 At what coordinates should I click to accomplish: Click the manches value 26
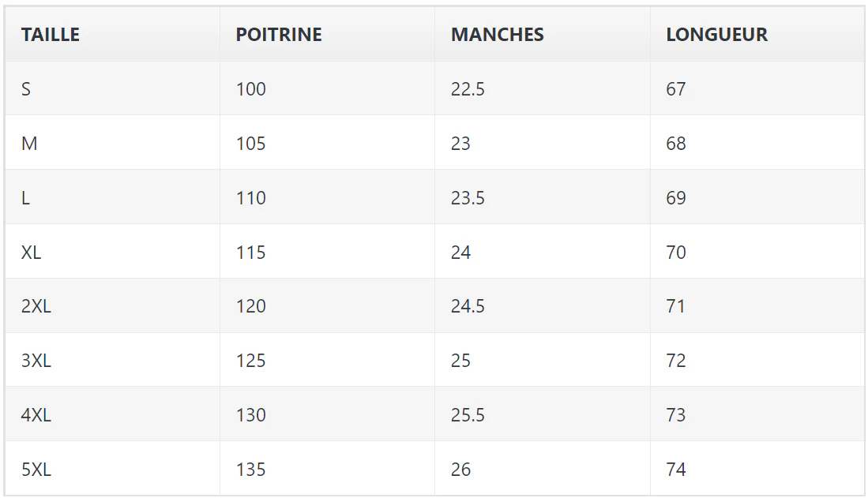tap(460, 470)
